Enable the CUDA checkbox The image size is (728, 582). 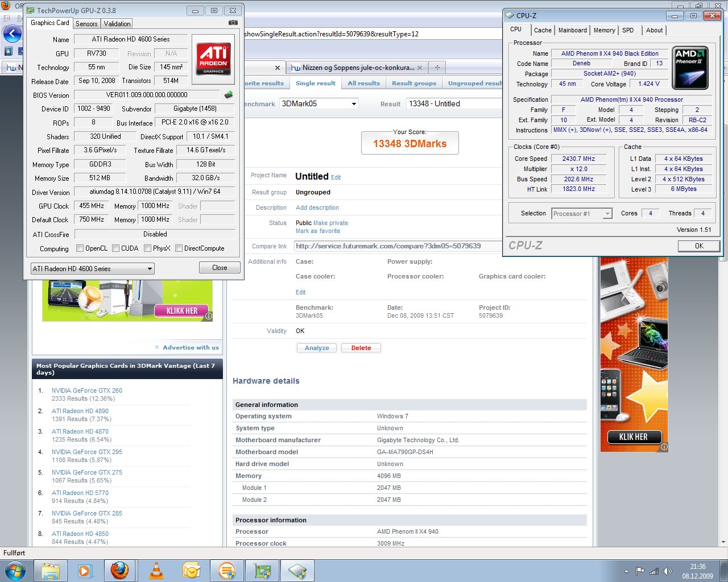pyautogui.click(x=116, y=248)
